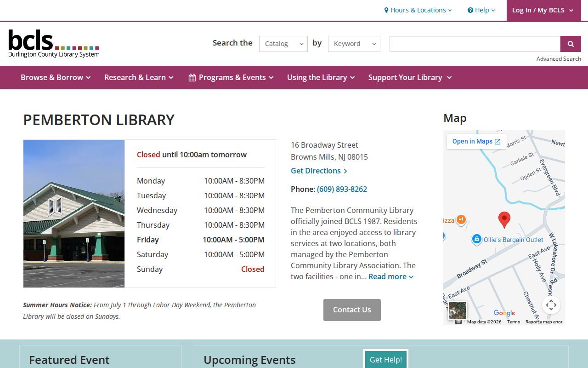Click the PEMBERTON LIBRARY heading
This screenshot has height=368, width=588.
pyautogui.click(x=99, y=120)
